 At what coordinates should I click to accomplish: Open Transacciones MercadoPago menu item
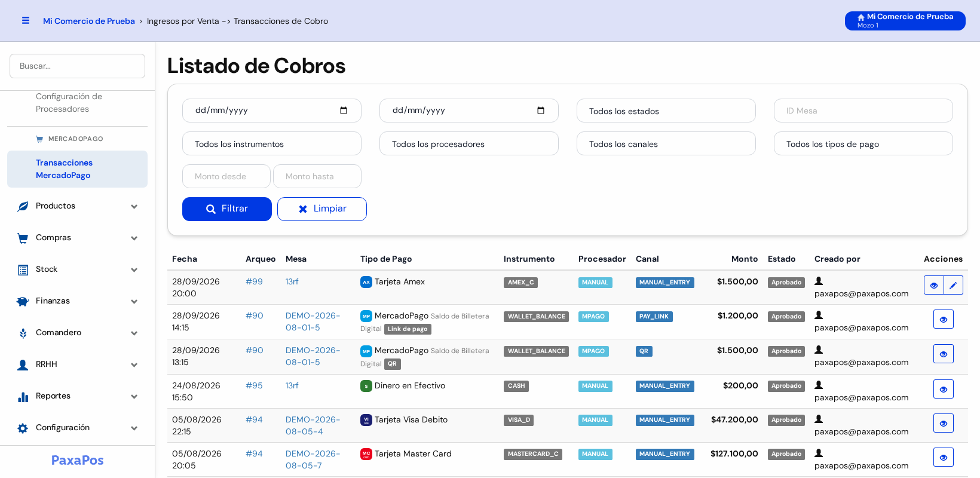[x=77, y=169]
